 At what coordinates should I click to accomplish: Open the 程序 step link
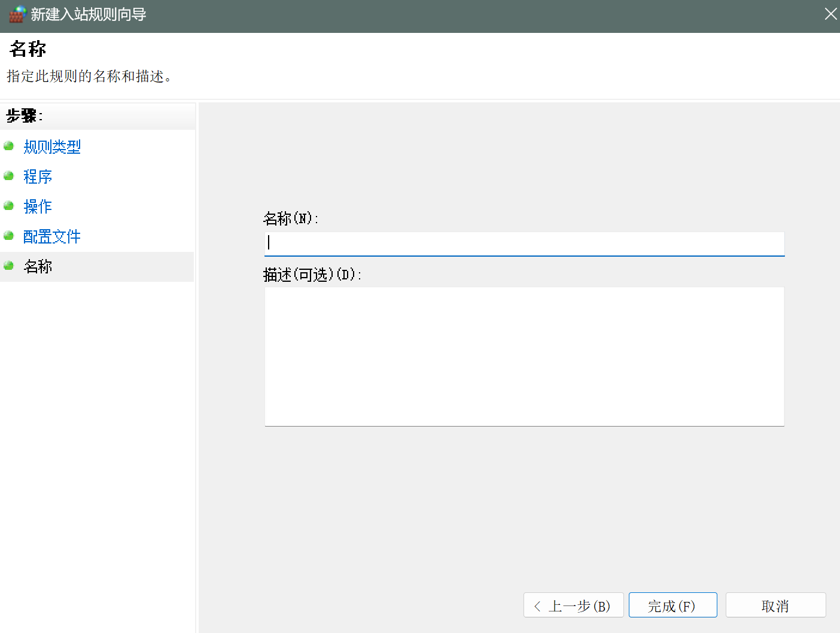click(37, 176)
